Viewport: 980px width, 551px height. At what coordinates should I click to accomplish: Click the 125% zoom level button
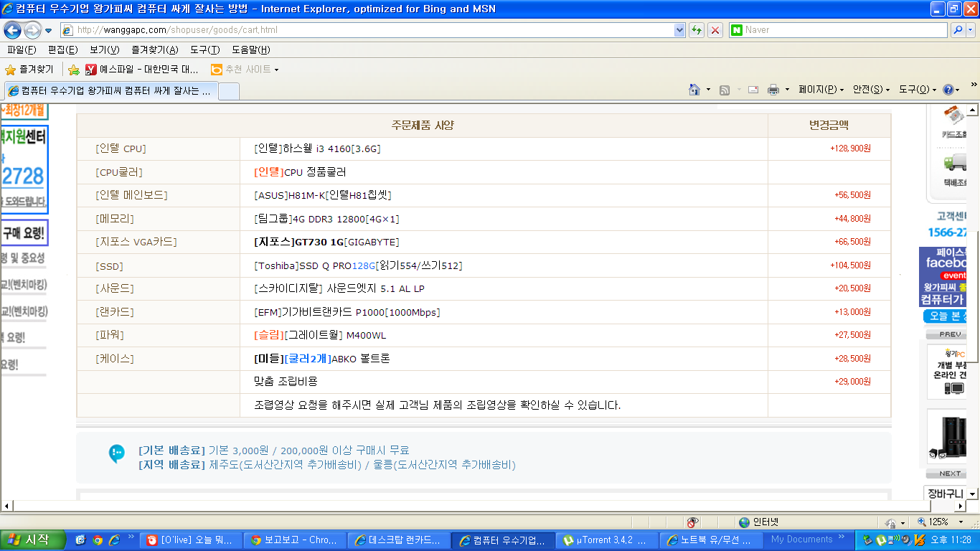pos(933,522)
